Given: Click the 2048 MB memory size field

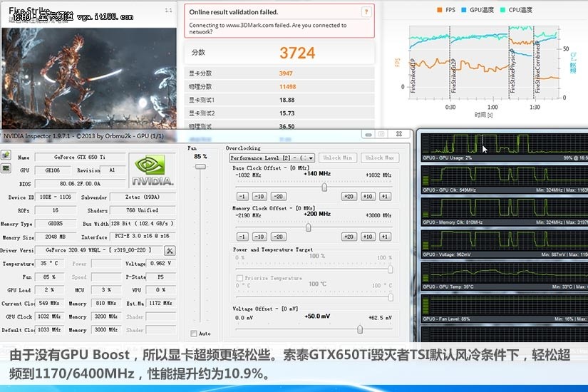Looking at the screenshot, I should coord(56,237).
